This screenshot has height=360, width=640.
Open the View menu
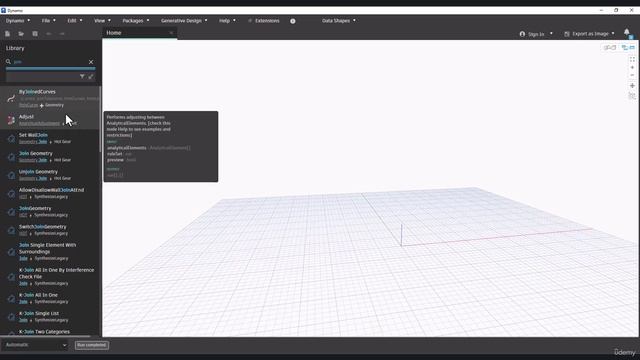pos(102,20)
